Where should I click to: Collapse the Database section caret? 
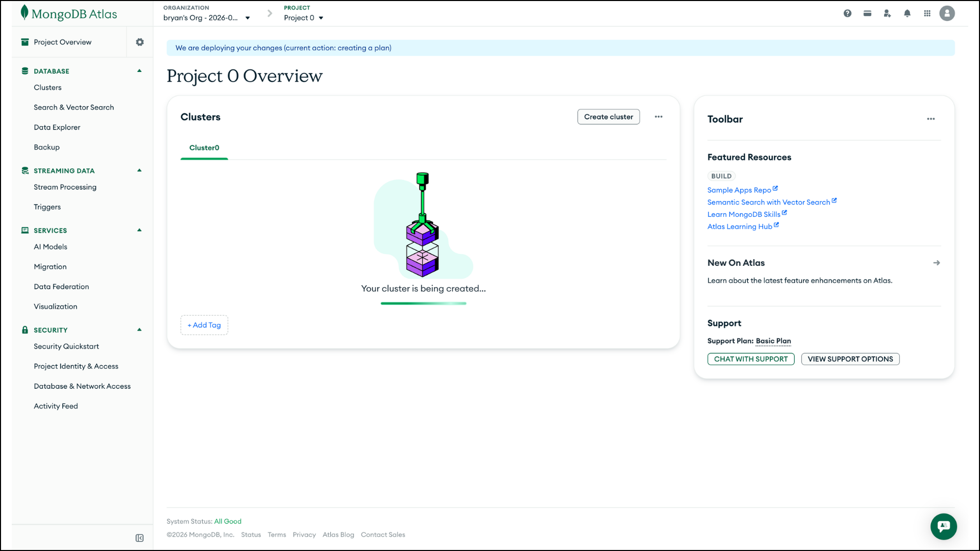[x=139, y=71]
